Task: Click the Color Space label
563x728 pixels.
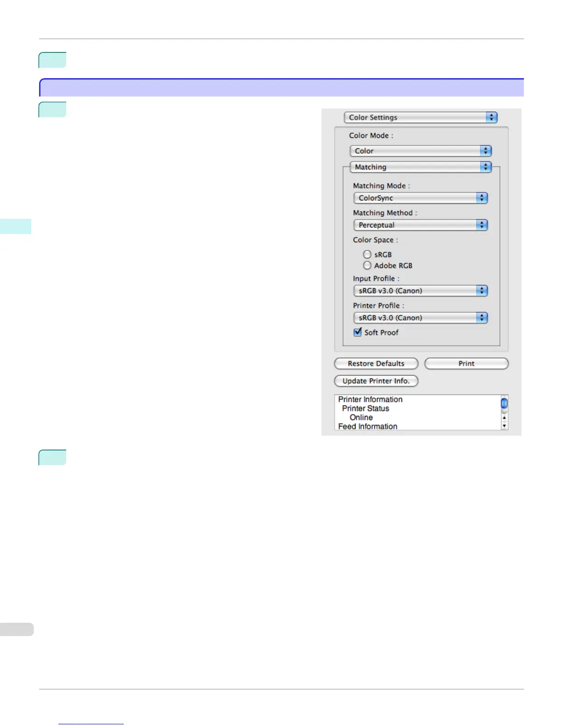Action: (375, 240)
